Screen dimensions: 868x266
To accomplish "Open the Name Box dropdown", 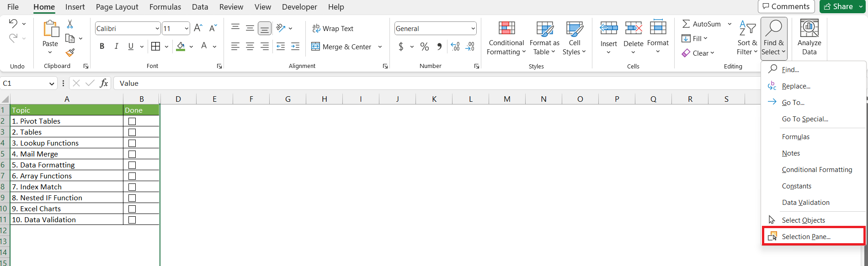I will coord(52,83).
